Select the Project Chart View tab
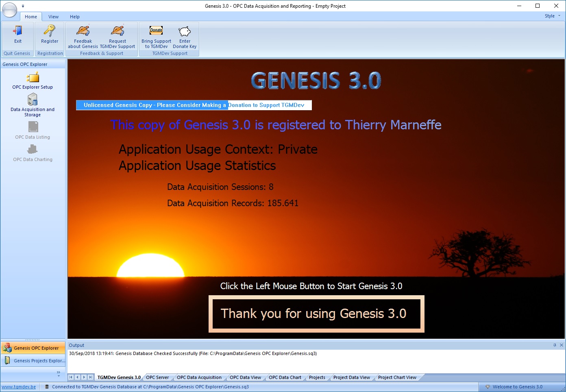The height and width of the screenshot is (392, 566). click(x=397, y=377)
